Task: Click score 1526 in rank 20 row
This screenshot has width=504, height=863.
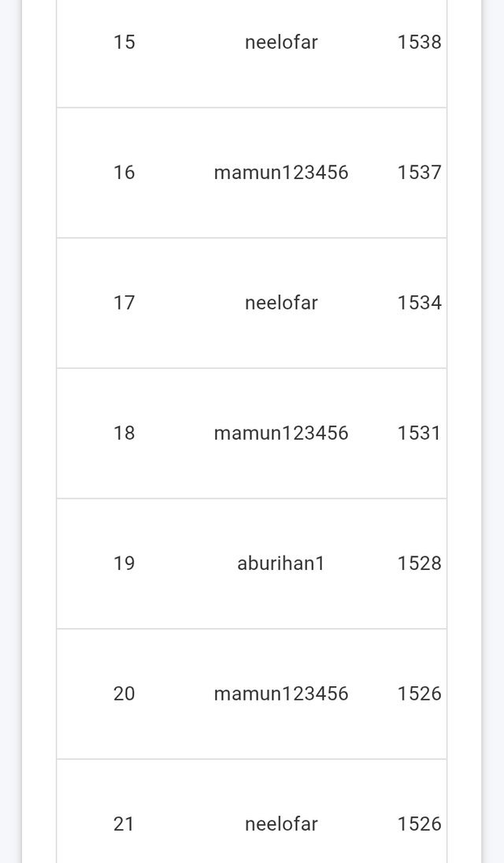Action: point(419,694)
